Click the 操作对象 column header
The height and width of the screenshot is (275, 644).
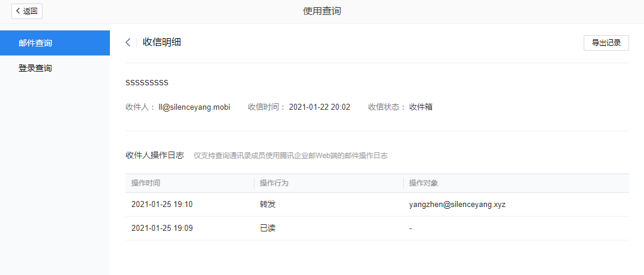point(424,183)
